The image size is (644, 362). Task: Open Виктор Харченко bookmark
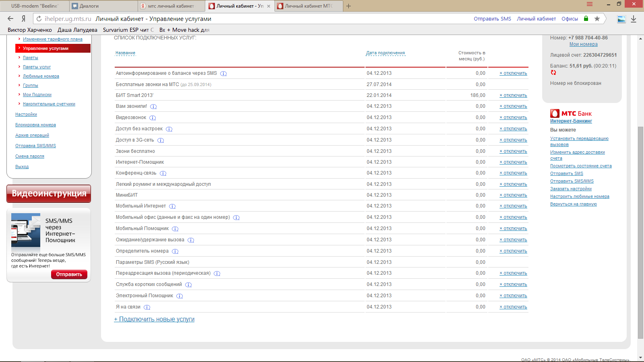(30, 30)
